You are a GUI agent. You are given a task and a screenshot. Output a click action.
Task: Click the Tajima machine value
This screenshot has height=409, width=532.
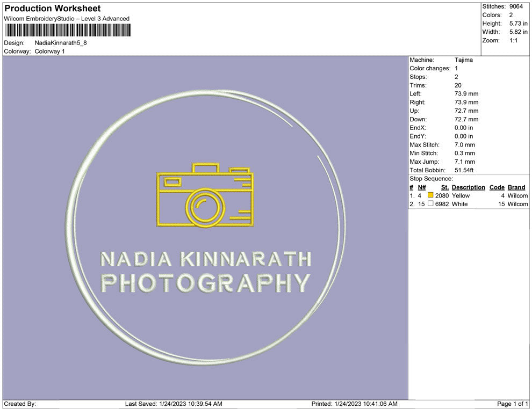[x=463, y=60]
